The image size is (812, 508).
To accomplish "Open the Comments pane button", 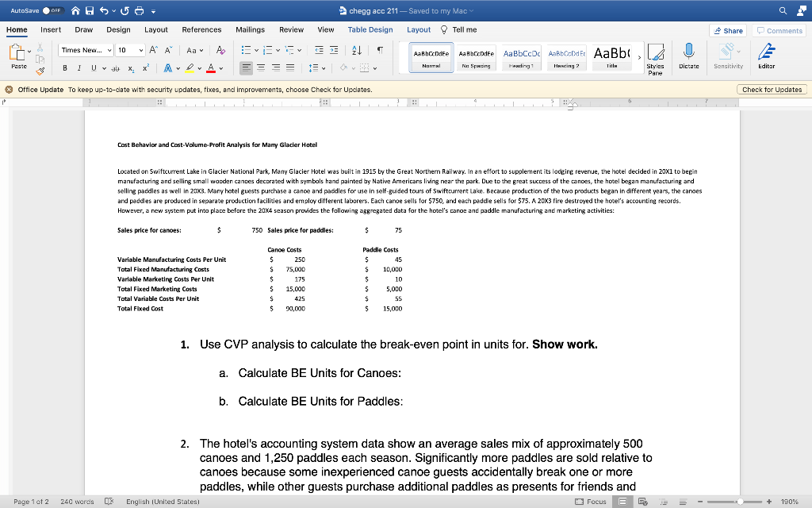I will coord(779,31).
